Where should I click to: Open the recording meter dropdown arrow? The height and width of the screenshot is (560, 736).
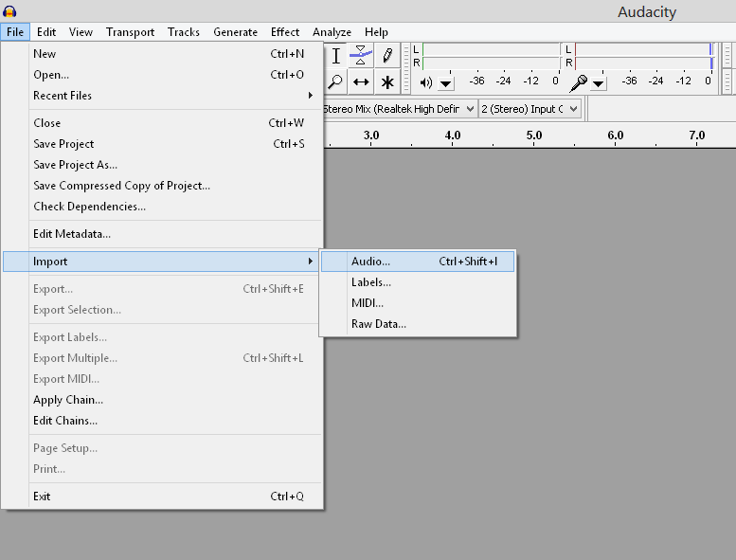[x=598, y=84]
